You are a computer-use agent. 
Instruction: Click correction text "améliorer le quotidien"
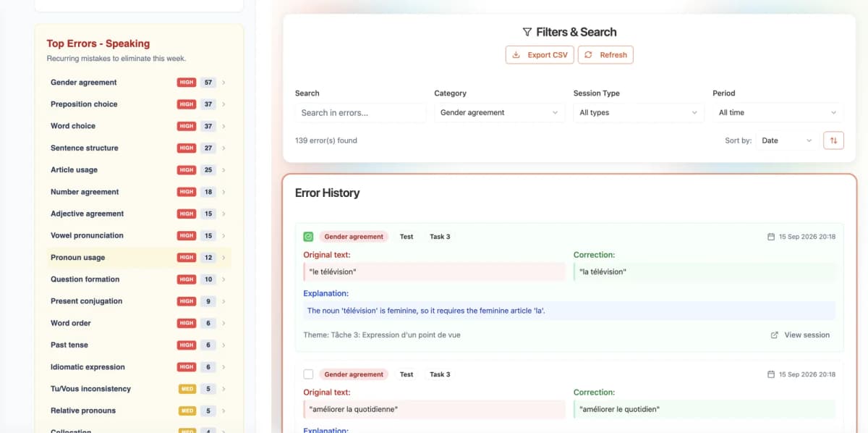pos(620,409)
